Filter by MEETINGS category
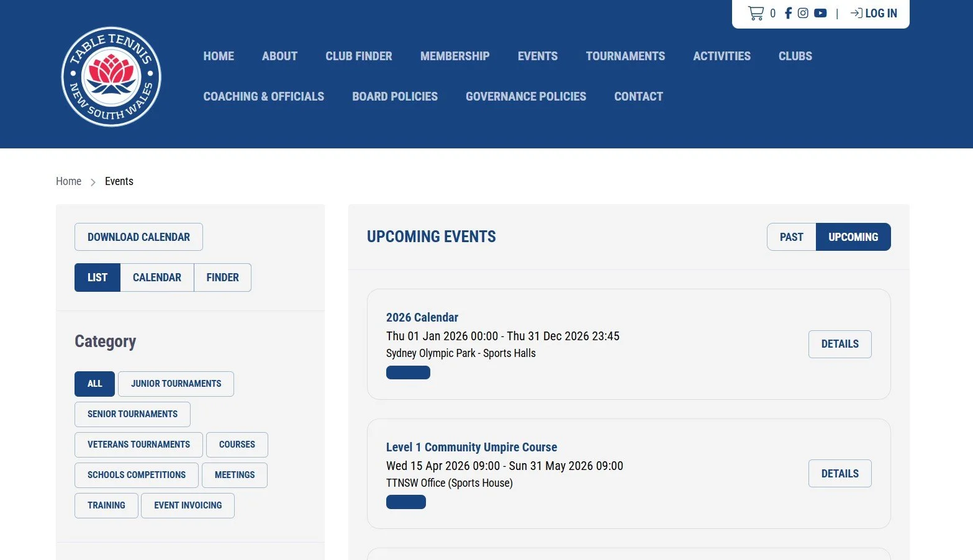This screenshot has height=560, width=973. click(x=235, y=475)
